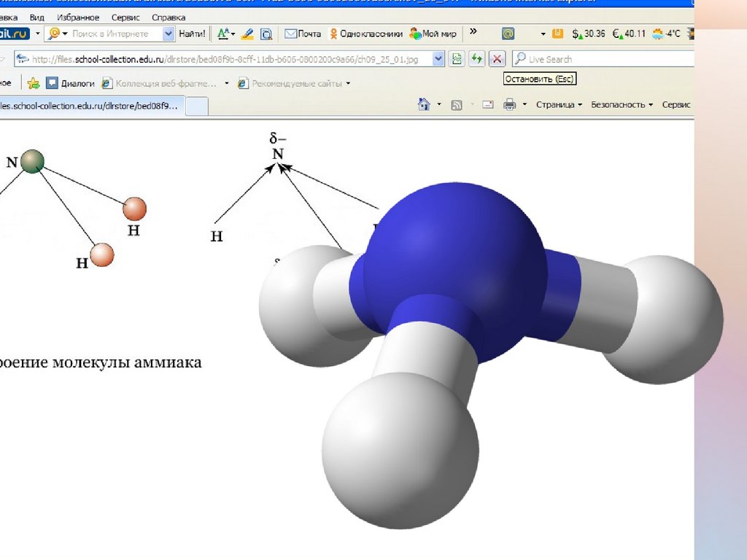Open the Справка menu
Image resolution: width=747 pixels, height=560 pixels.
click(169, 17)
